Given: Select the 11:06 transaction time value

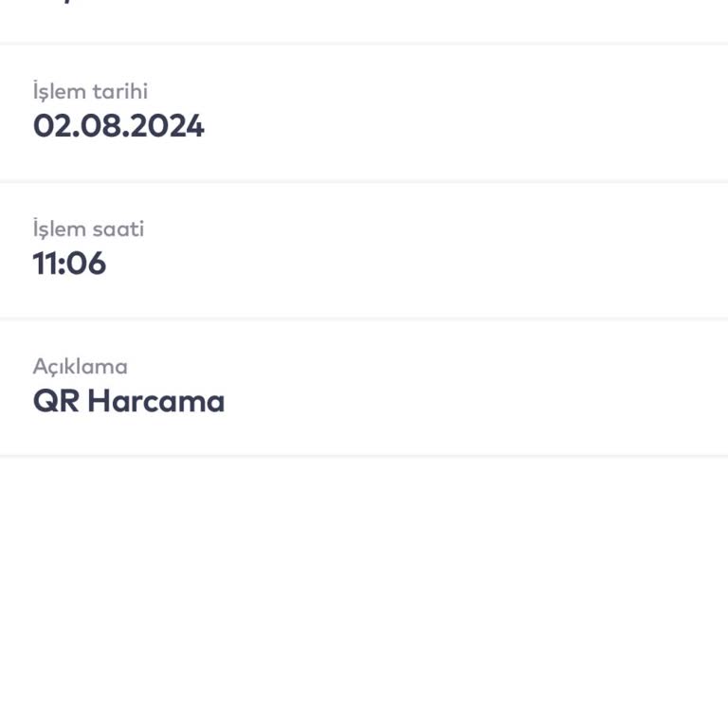Looking at the screenshot, I should click(x=69, y=264).
